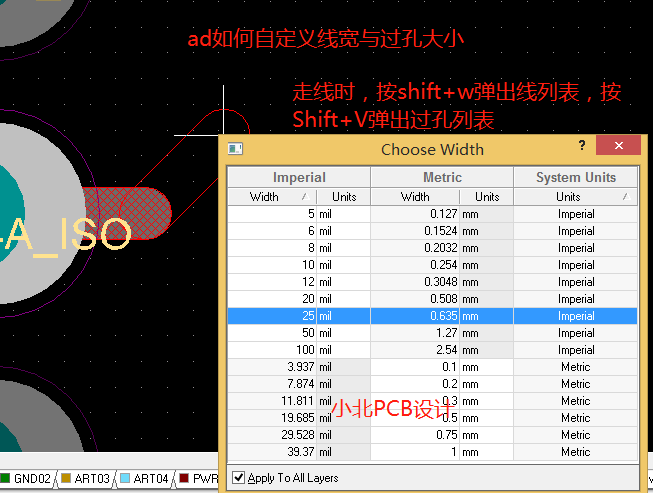Click the 1.27 mm metric cell

tap(415, 333)
